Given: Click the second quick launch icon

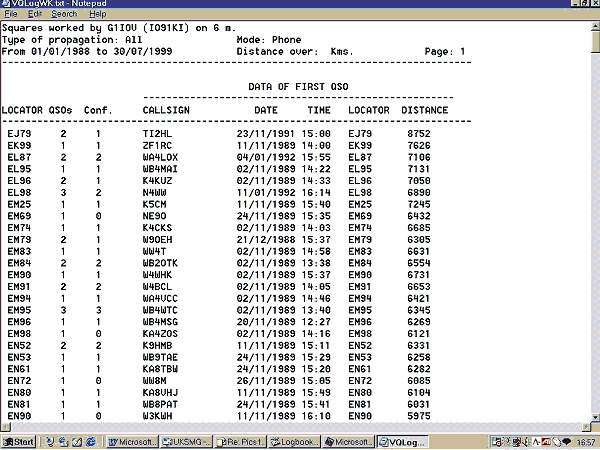Looking at the screenshot, I should [63, 442].
